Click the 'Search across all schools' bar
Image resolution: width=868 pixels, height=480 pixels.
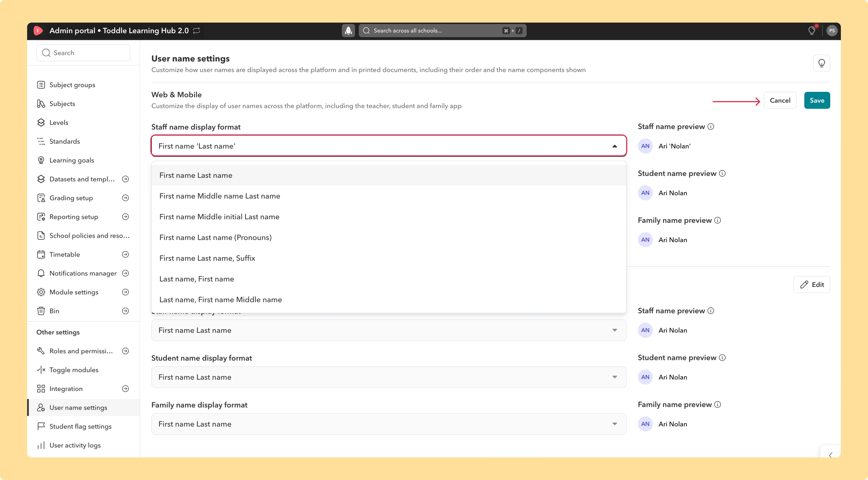point(442,31)
